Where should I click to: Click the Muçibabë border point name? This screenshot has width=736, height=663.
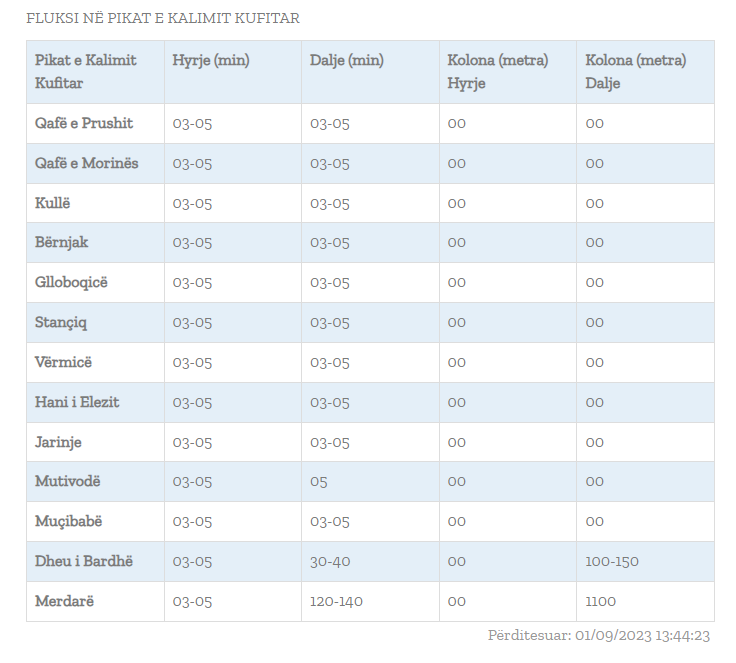click(x=69, y=521)
